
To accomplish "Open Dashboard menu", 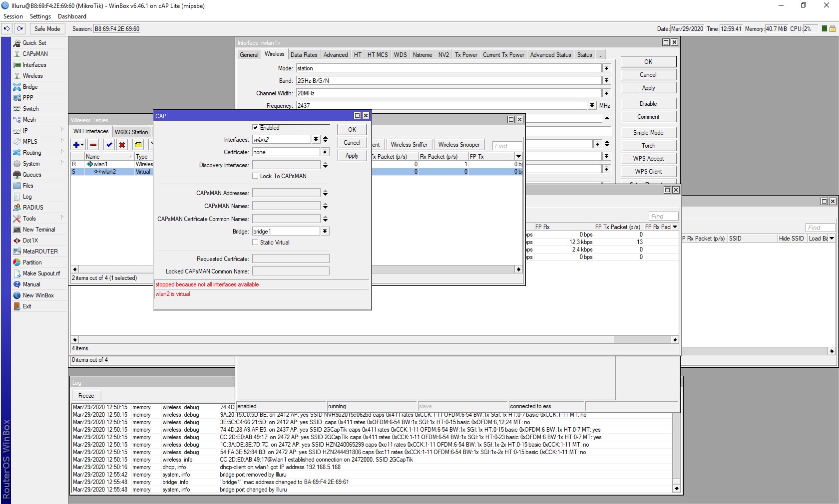I will [x=72, y=16].
